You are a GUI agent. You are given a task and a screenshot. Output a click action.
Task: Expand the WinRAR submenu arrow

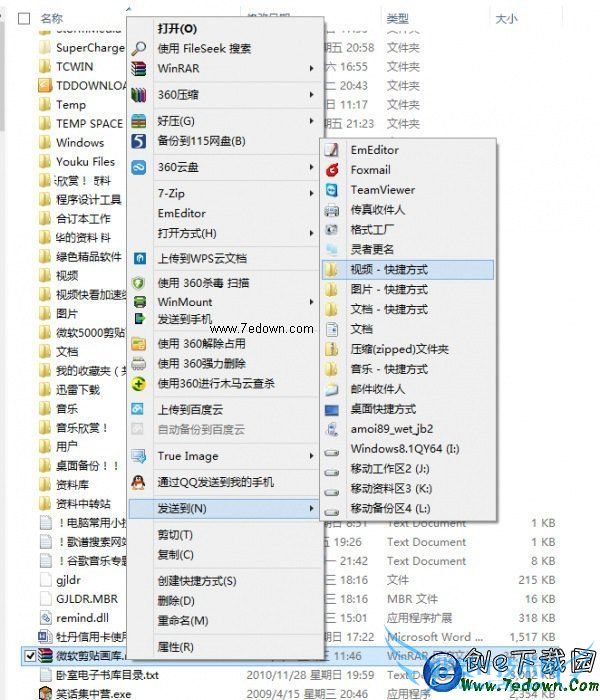coord(311,68)
